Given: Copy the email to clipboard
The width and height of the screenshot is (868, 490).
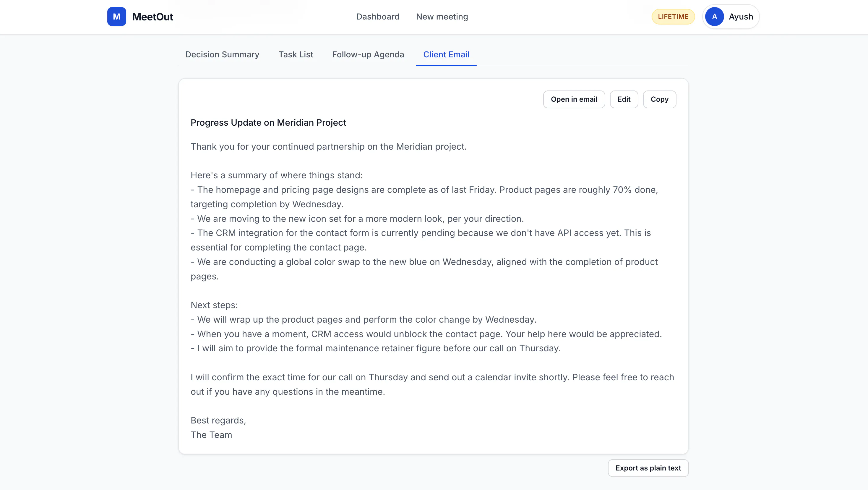Looking at the screenshot, I should [659, 99].
